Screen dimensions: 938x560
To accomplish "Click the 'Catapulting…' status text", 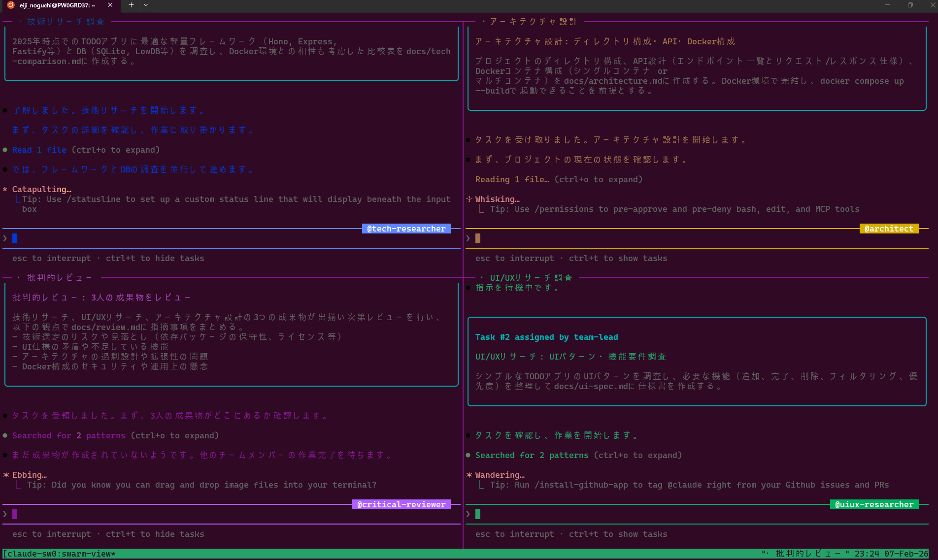I will click(41, 189).
